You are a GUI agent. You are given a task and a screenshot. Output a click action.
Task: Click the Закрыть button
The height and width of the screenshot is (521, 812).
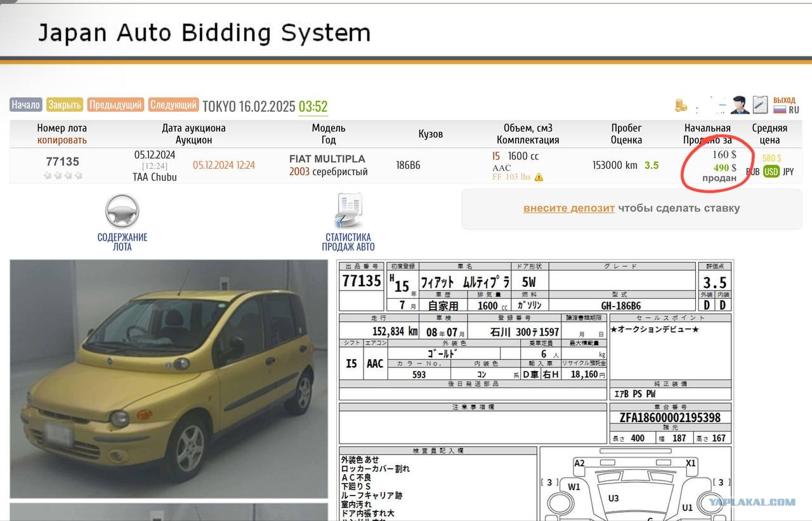tap(65, 105)
